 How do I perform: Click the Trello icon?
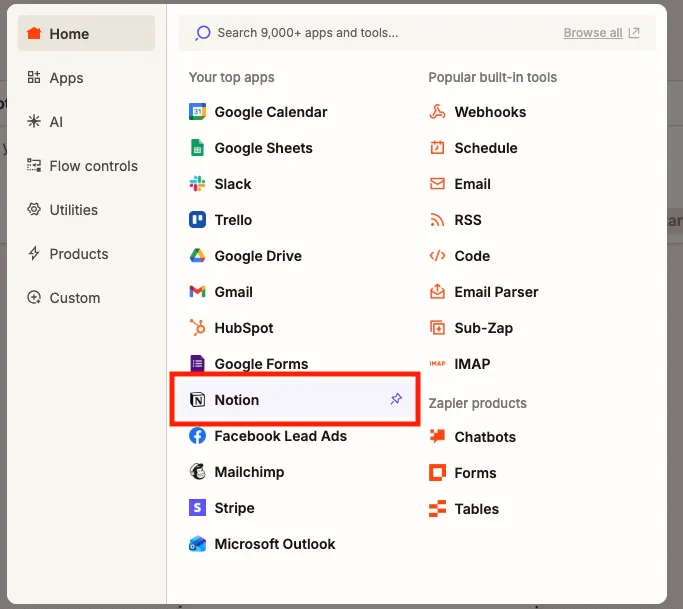click(197, 220)
